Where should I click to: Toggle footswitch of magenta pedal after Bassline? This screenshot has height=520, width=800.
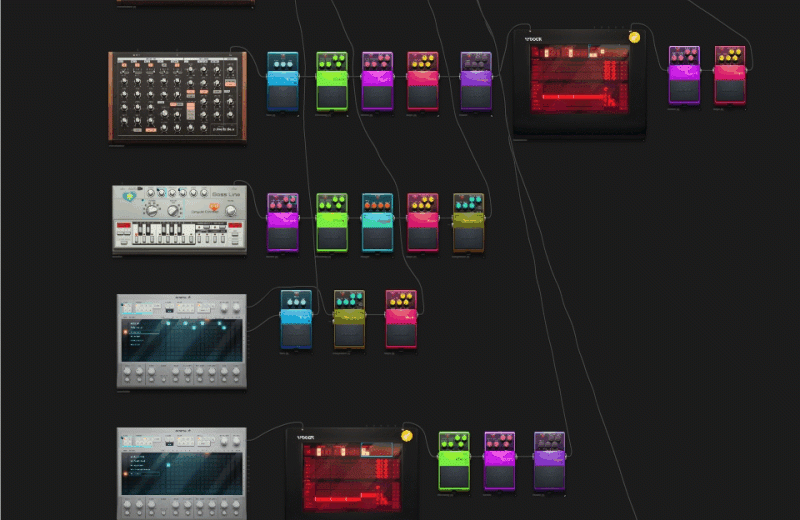[x=283, y=238]
